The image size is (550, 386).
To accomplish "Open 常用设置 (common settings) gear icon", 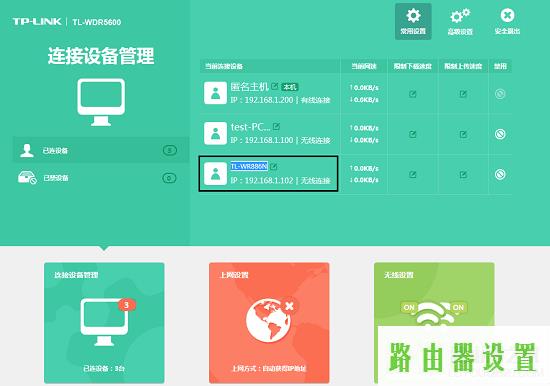I will [413, 21].
